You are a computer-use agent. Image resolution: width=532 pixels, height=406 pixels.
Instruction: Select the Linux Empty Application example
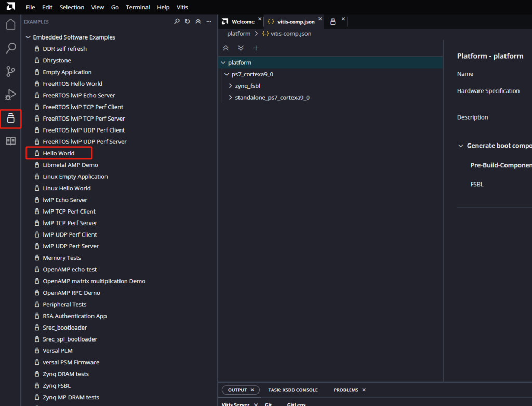[x=75, y=177]
